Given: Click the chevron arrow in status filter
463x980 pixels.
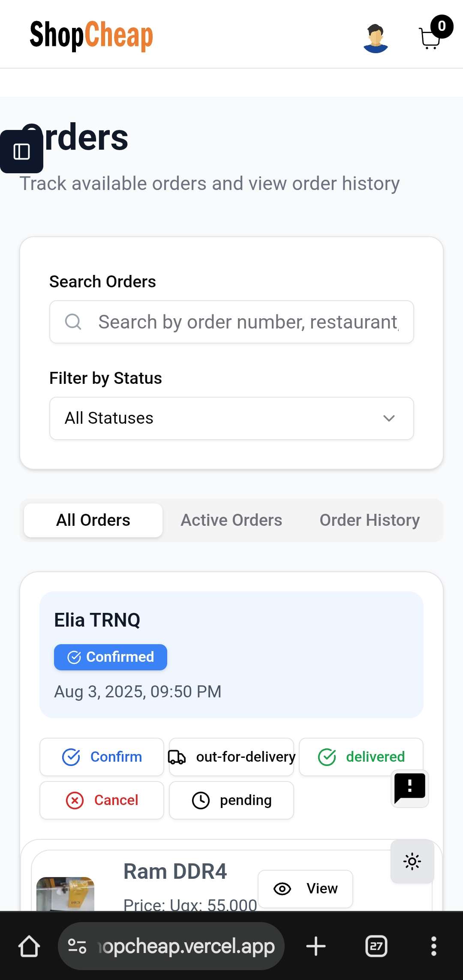Looking at the screenshot, I should pos(389,418).
